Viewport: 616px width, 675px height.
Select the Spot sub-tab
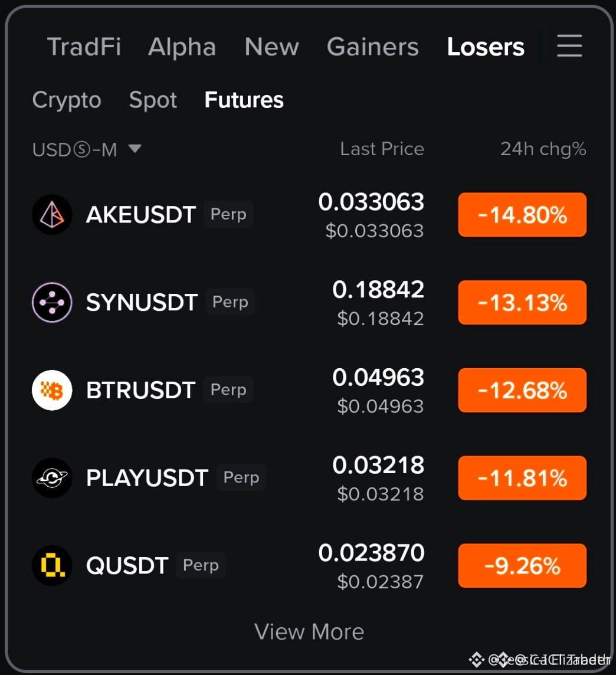pyautogui.click(x=153, y=100)
